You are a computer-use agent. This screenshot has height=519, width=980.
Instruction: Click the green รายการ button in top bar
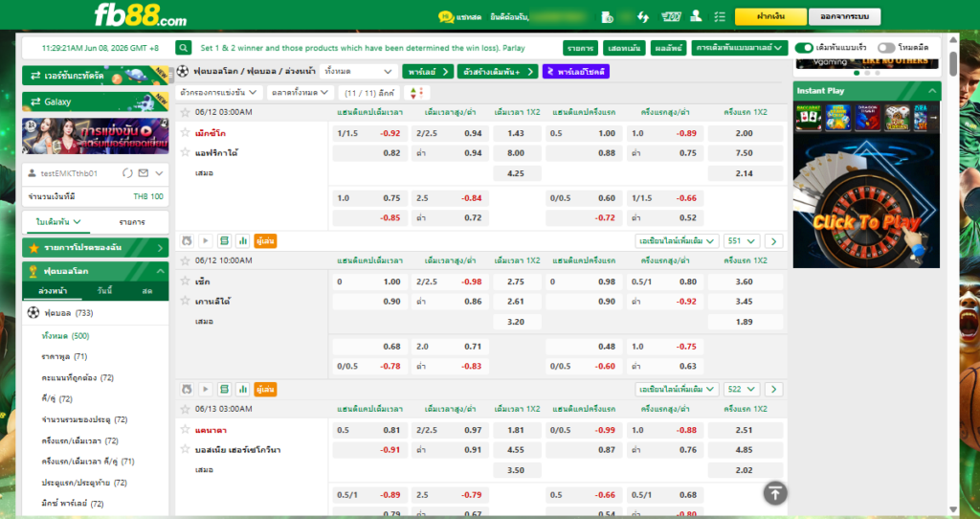581,48
